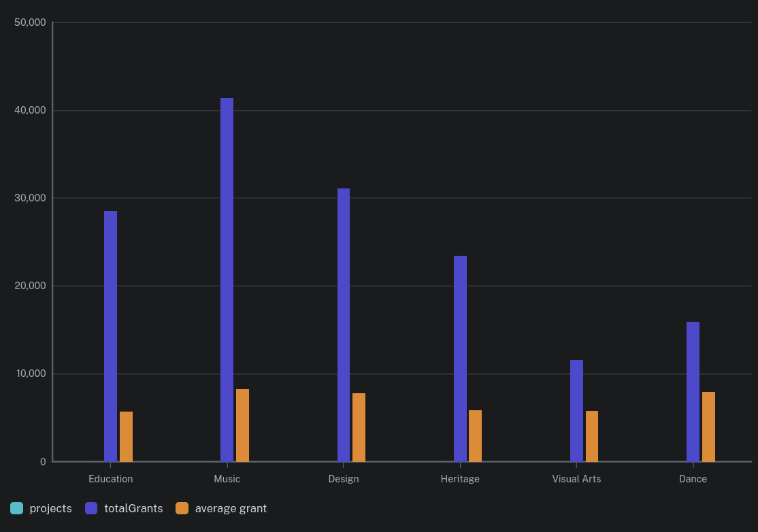Click the orange color swatch before average grant
This screenshot has width=758, height=532.
pos(181,508)
